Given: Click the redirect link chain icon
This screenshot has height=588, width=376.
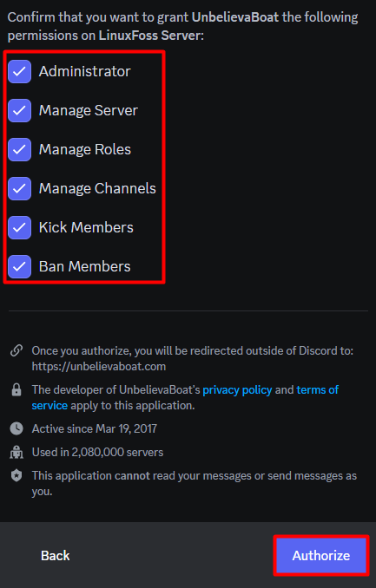Looking at the screenshot, I should tap(16, 350).
